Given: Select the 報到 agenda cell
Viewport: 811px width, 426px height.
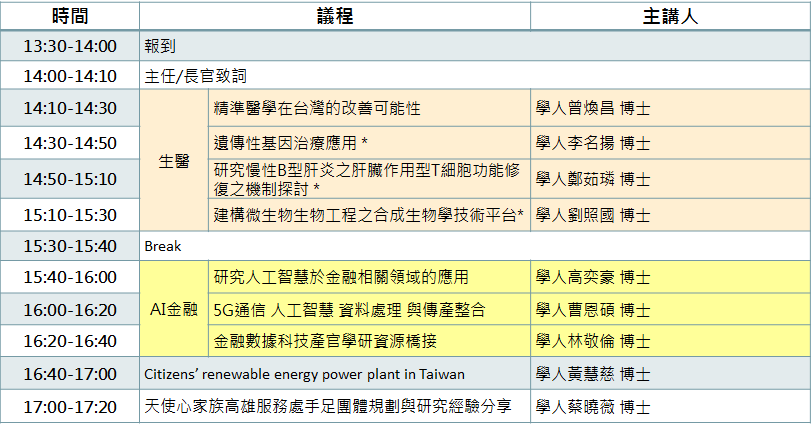Looking at the screenshot, I should tap(475, 46).
